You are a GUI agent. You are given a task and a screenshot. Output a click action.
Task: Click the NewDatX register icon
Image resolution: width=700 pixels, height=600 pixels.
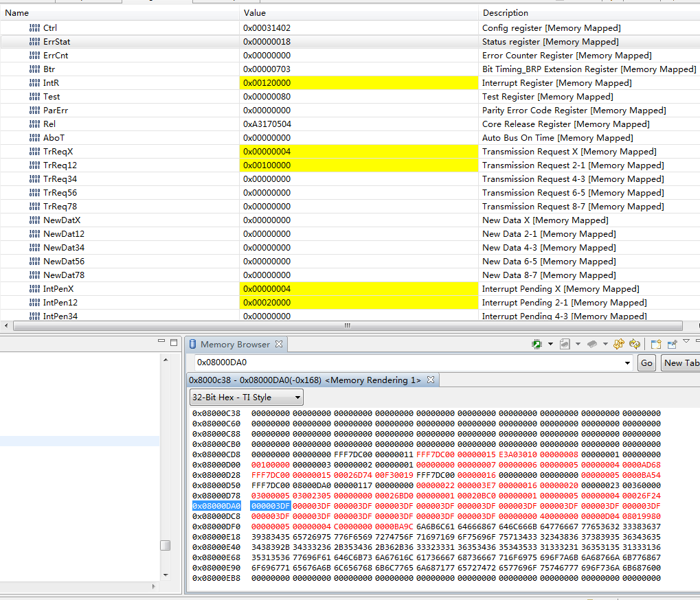pos(35,220)
